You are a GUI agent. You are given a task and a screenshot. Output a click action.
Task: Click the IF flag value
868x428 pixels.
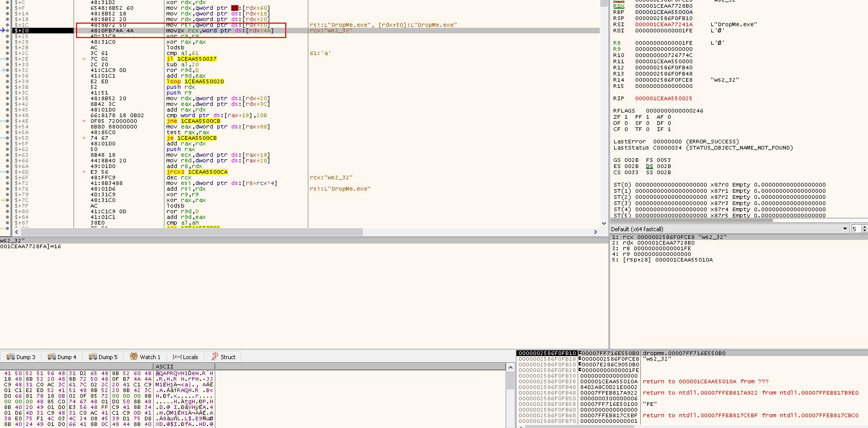tap(669, 129)
